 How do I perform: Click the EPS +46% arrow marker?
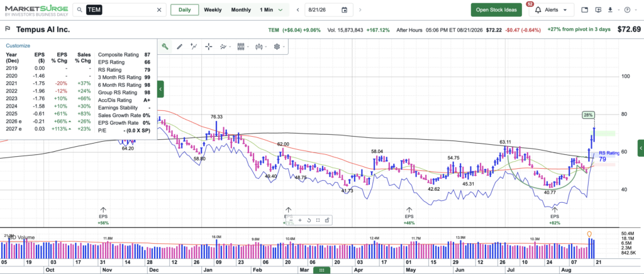(409, 216)
